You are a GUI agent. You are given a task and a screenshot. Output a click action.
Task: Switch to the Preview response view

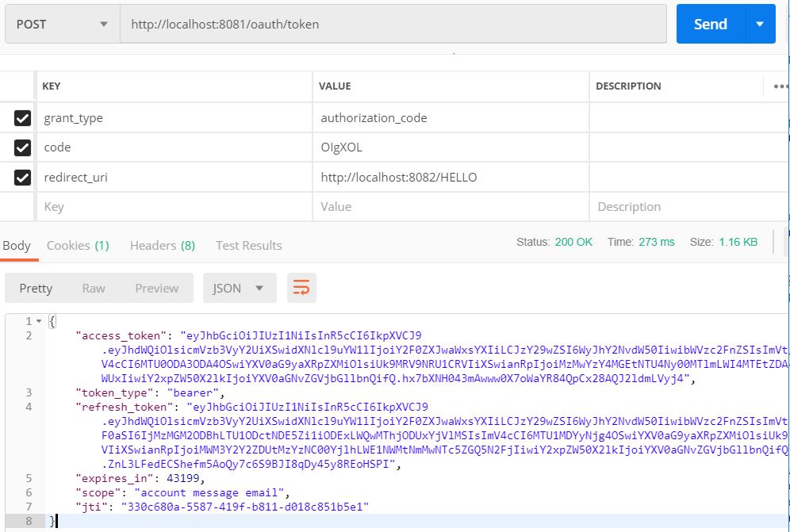coord(156,289)
